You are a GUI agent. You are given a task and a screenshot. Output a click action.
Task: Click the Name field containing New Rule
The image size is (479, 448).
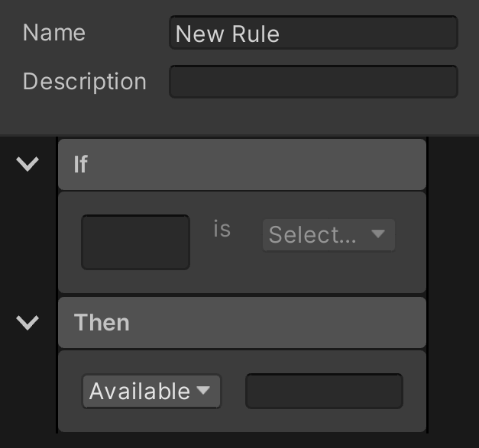pos(313,34)
